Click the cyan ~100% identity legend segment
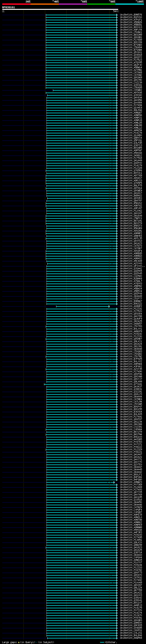The width and height of the screenshot is (146, 644). (x=130, y=4)
